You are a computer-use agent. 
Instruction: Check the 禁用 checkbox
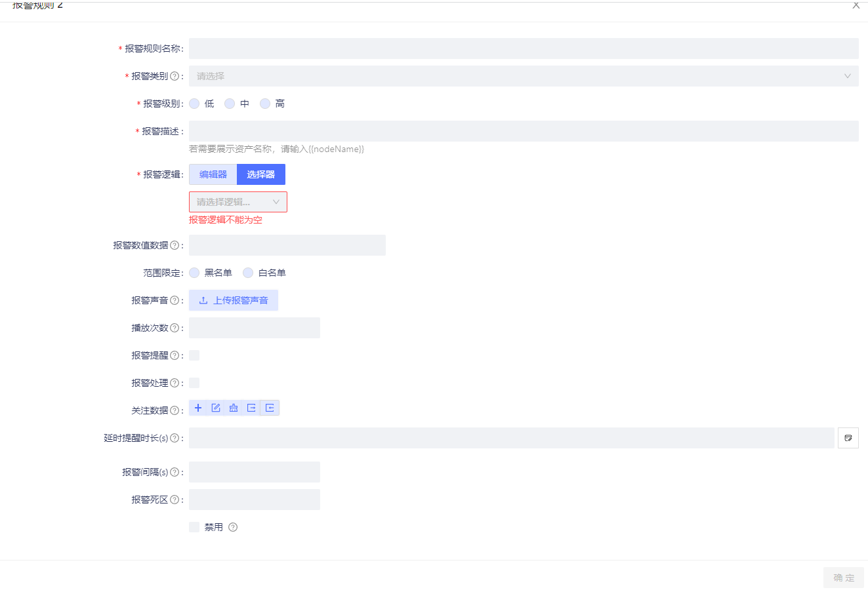pyautogui.click(x=194, y=527)
